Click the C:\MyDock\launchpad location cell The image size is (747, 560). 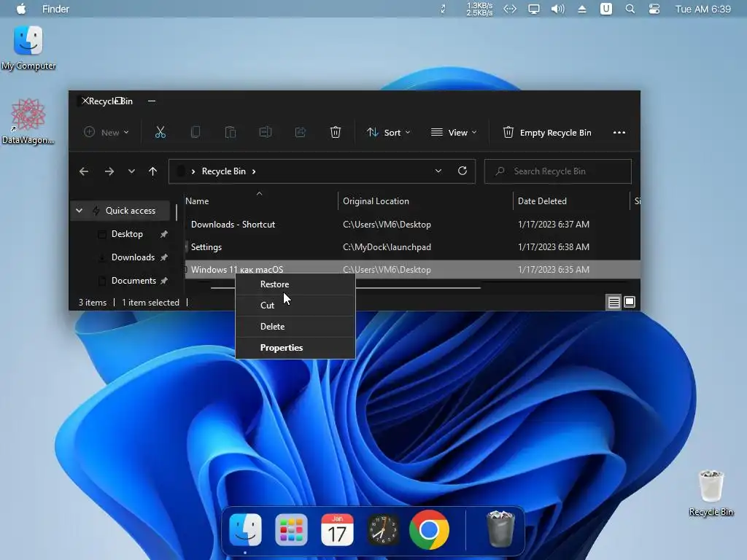click(387, 247)
